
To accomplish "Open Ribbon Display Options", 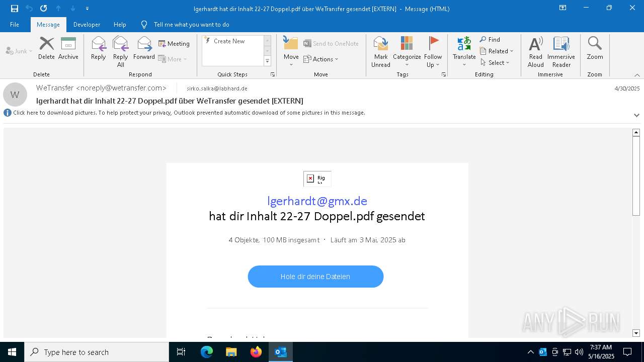I will (x=562, y=8).
